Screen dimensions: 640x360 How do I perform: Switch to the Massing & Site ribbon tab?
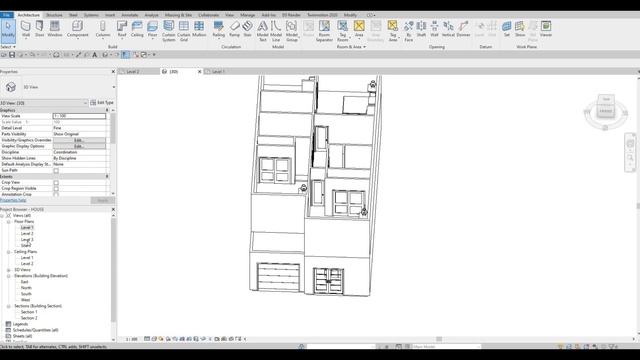point(178,15)
